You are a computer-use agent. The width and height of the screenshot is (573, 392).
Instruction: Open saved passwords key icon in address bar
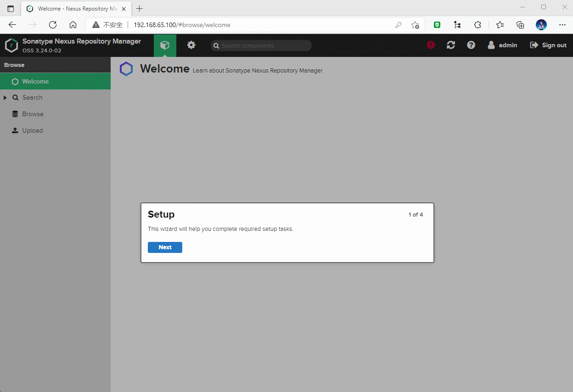click(x=399, y=25)
